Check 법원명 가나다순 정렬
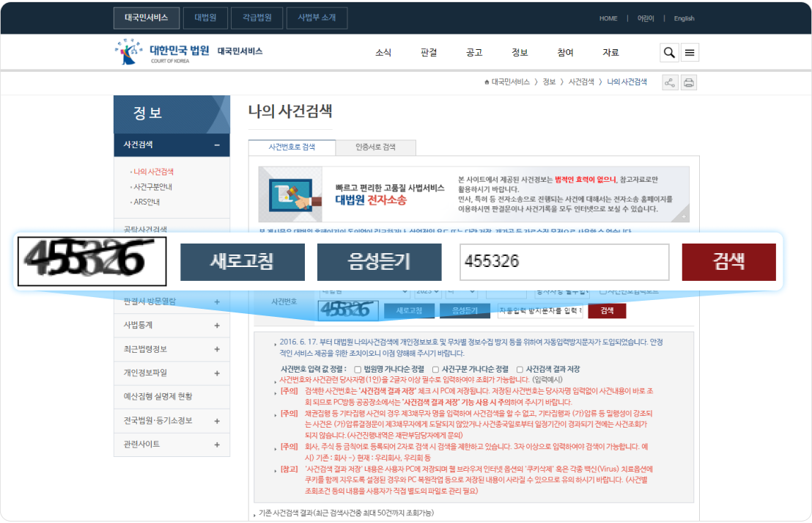 358,369
